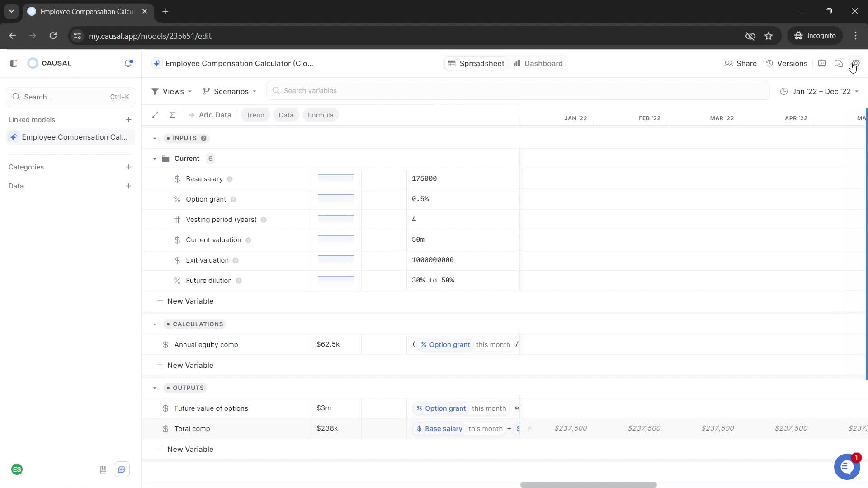Click Add Data button

210,115
